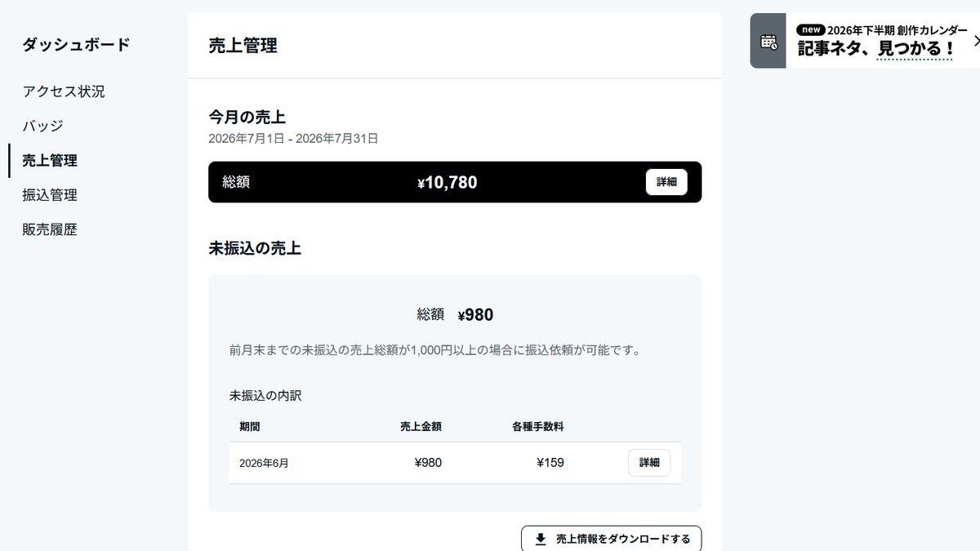Image resolution: width=980 pixels, height=551 pixels.
Task: Click the banner's next arrow chevron
Action: click(977, 40)
